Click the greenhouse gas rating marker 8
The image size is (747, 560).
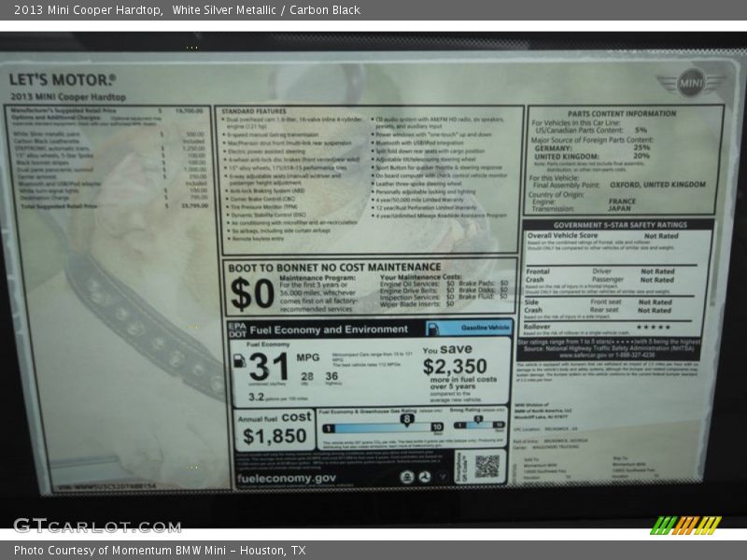407,419
